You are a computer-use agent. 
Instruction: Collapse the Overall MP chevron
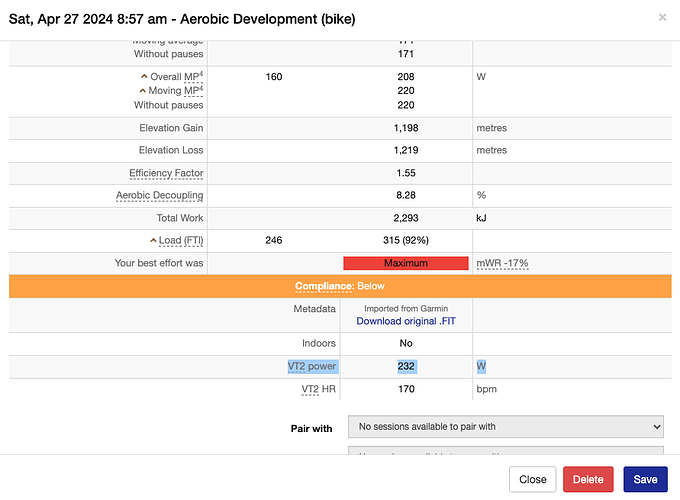click(144, 77)
